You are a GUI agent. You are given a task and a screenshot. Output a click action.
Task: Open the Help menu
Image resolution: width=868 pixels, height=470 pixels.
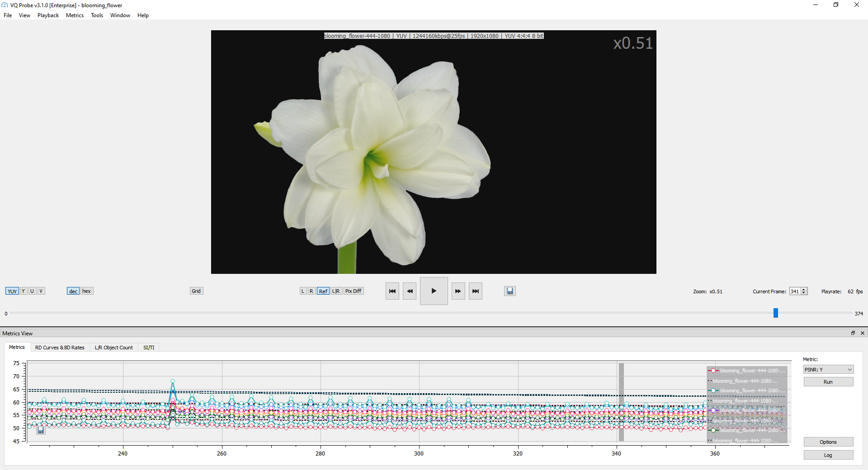coord(143,15)
